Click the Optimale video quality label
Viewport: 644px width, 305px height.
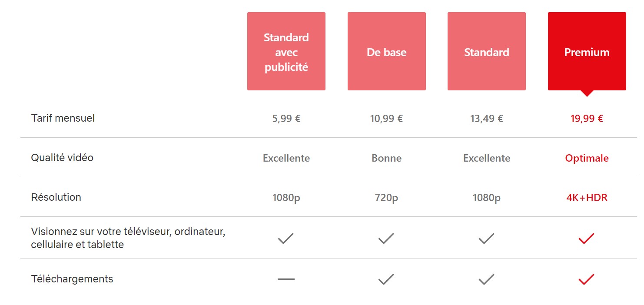(587, 158)
